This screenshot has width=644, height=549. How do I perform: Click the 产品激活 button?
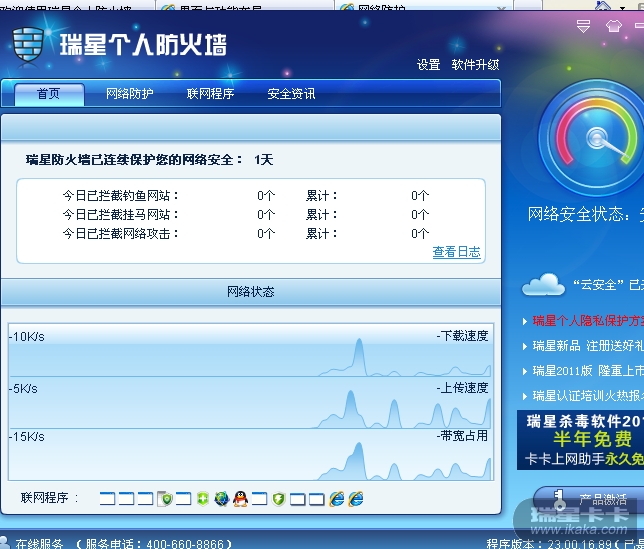point(591,500)
